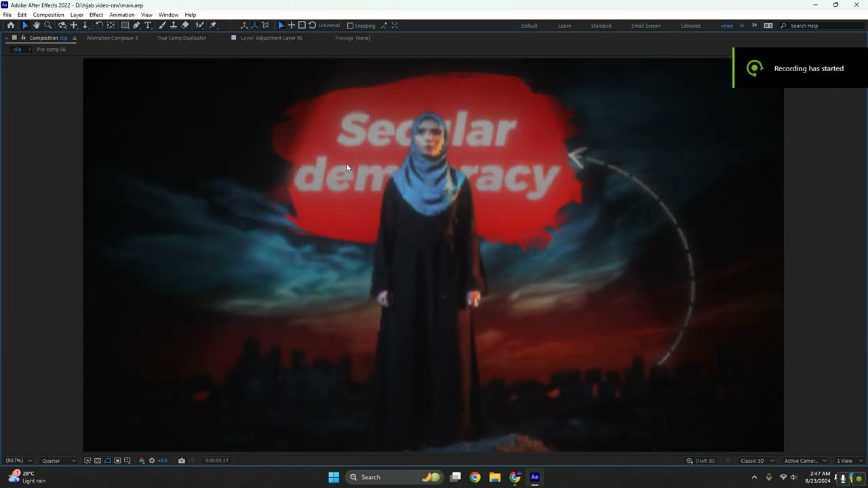Click Reset Exposure icon in viewer bar

151,461
